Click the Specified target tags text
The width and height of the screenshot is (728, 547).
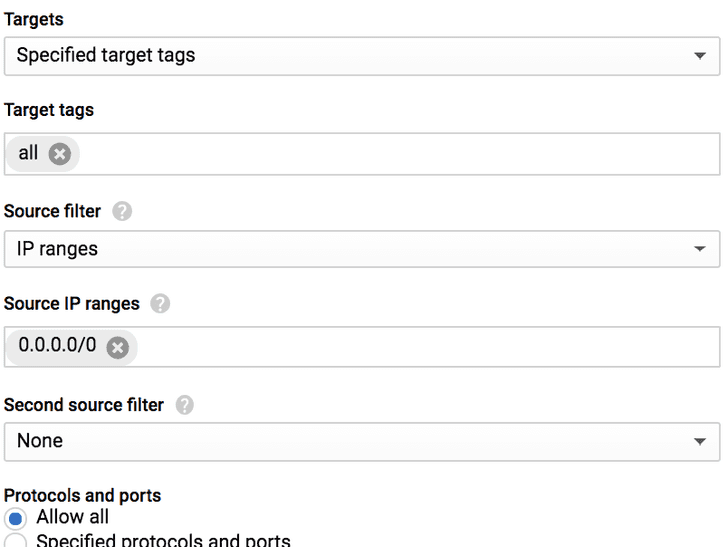(105, 56)
